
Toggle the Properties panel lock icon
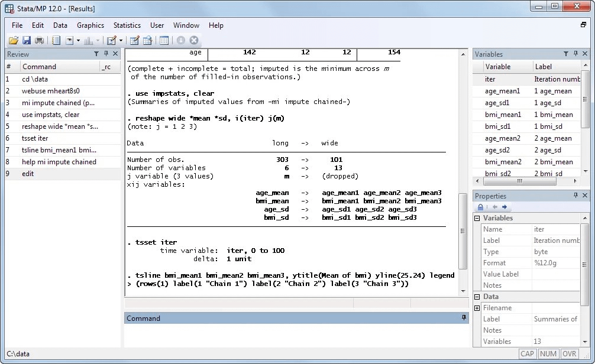480,207
